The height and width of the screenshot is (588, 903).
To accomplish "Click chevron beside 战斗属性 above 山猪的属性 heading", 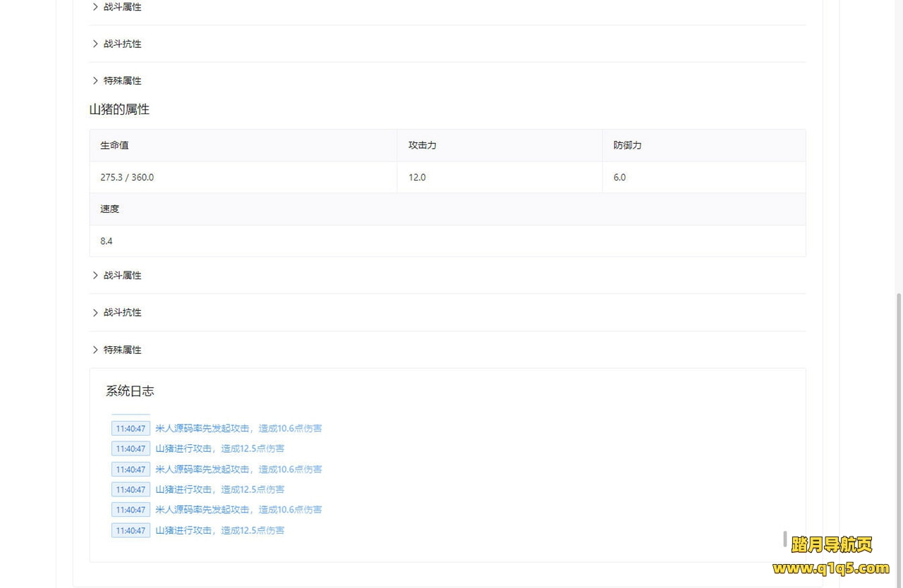I will 95,7.
